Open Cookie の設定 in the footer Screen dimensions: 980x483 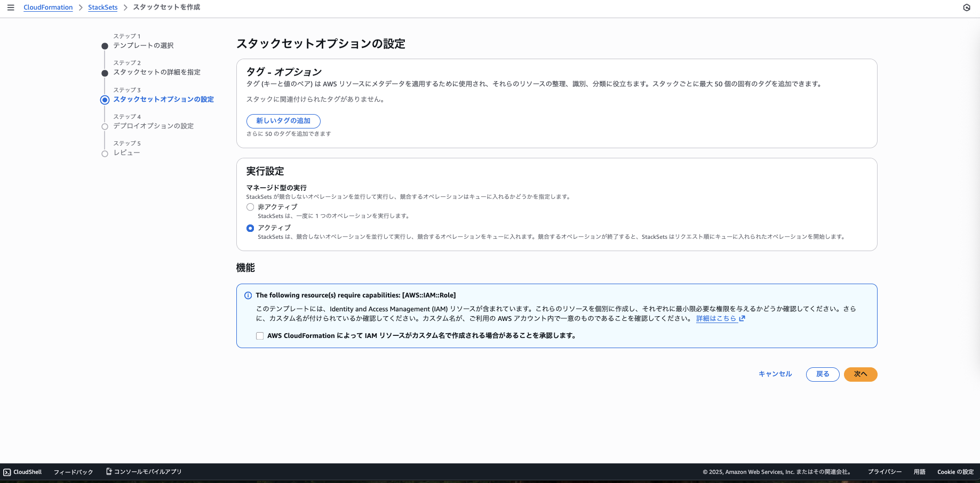pyautogui.click(x=955, y=472)
